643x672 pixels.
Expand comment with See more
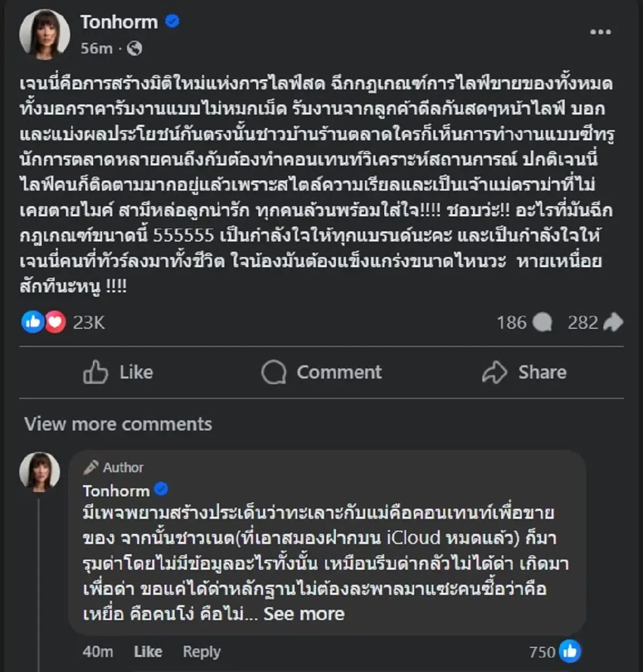pos(304,614)
